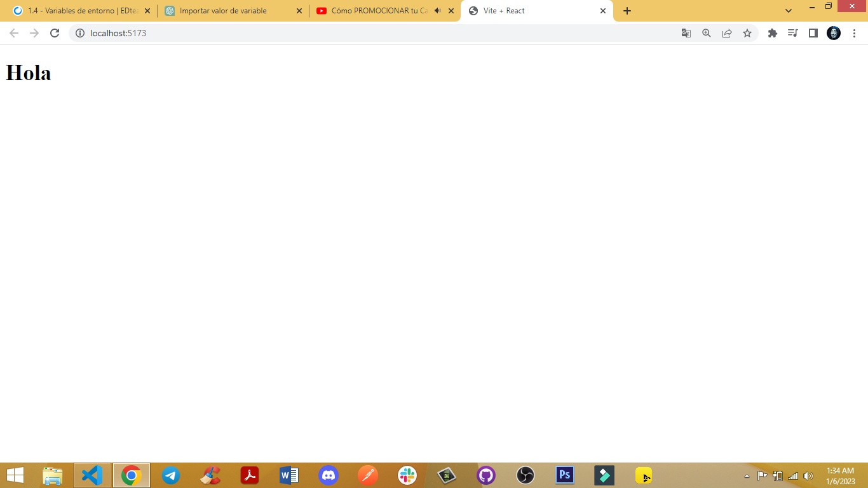Viewport: 868px width, 488px height.
Task: Open the media controls playlist icon
Action: (x=792, y=33)
